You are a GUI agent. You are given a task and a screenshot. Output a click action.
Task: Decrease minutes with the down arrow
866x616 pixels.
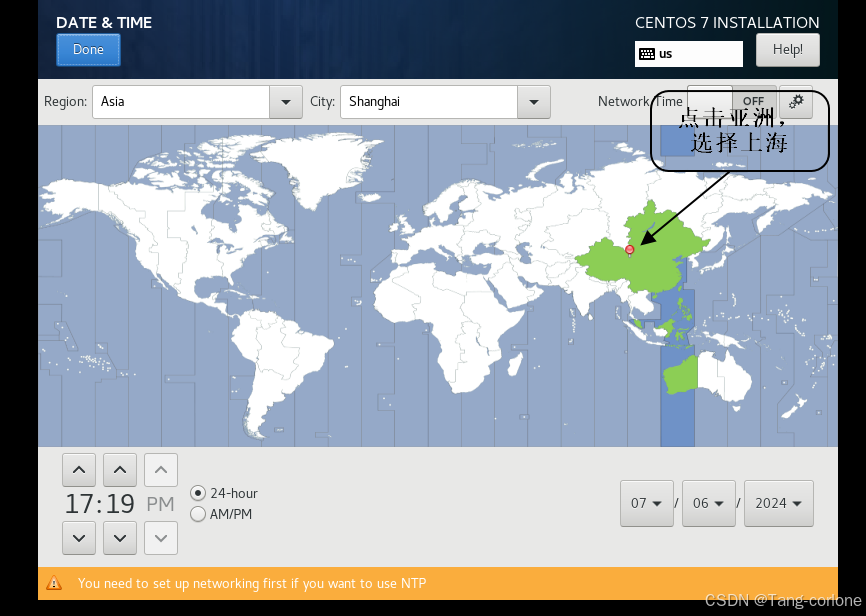click(x=120, y=538)
